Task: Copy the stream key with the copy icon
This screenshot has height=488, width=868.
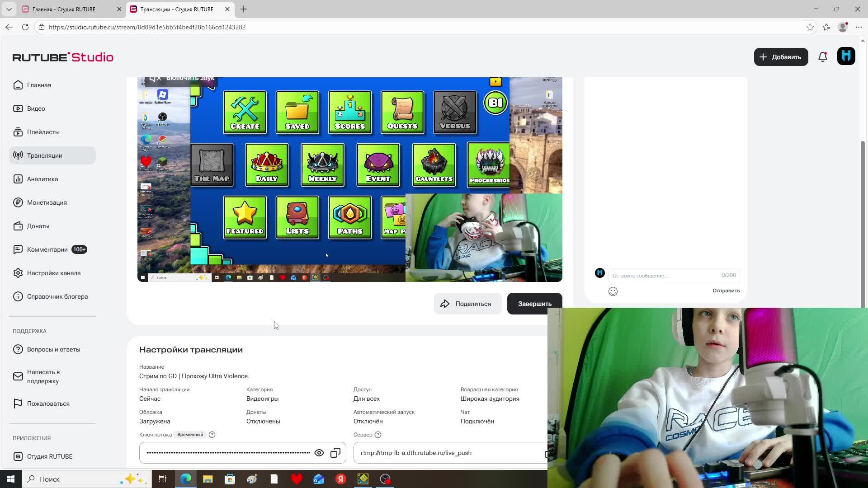Action: click(335, 453)
